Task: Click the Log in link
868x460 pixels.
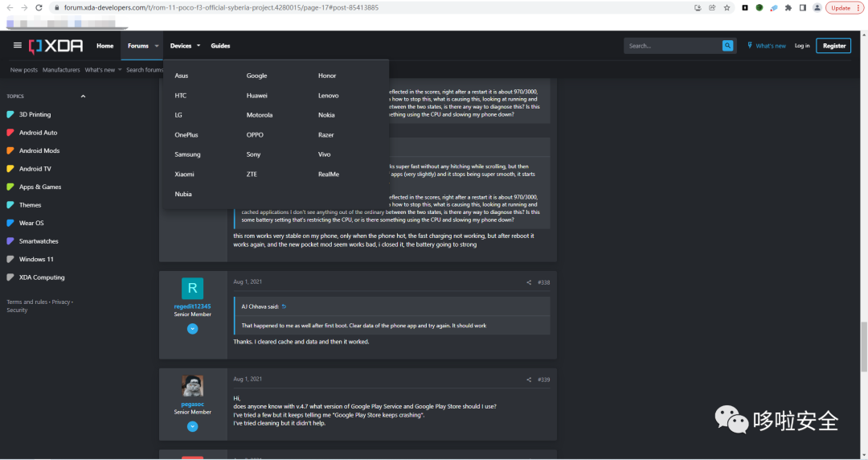Action: pos(802,46)
